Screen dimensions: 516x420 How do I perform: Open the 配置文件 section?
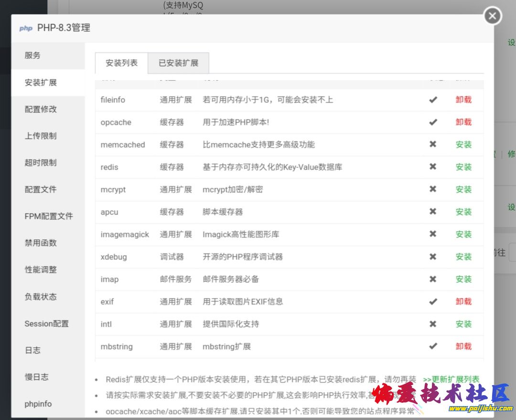48,189
